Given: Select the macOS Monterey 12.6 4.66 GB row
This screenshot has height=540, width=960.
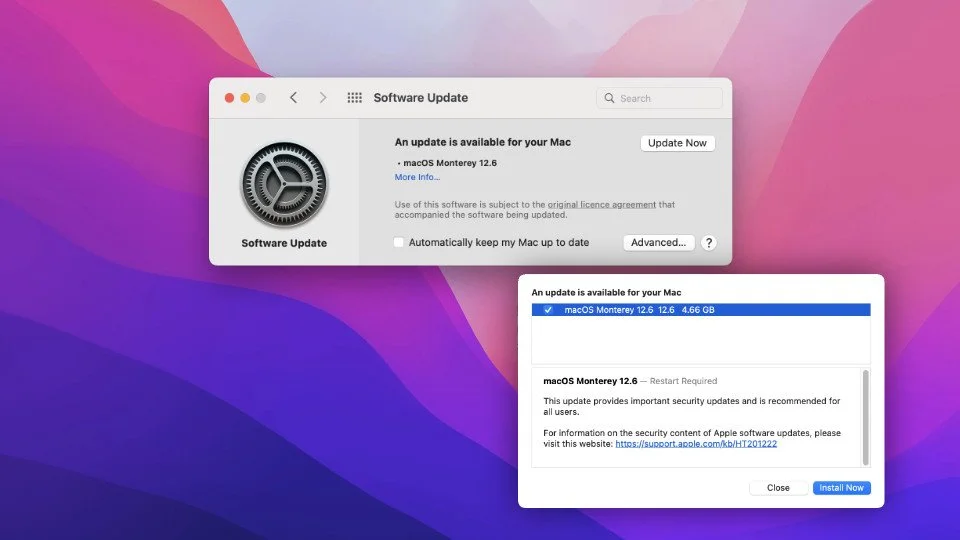Looking at the screenshot, I should pos(701,310).
